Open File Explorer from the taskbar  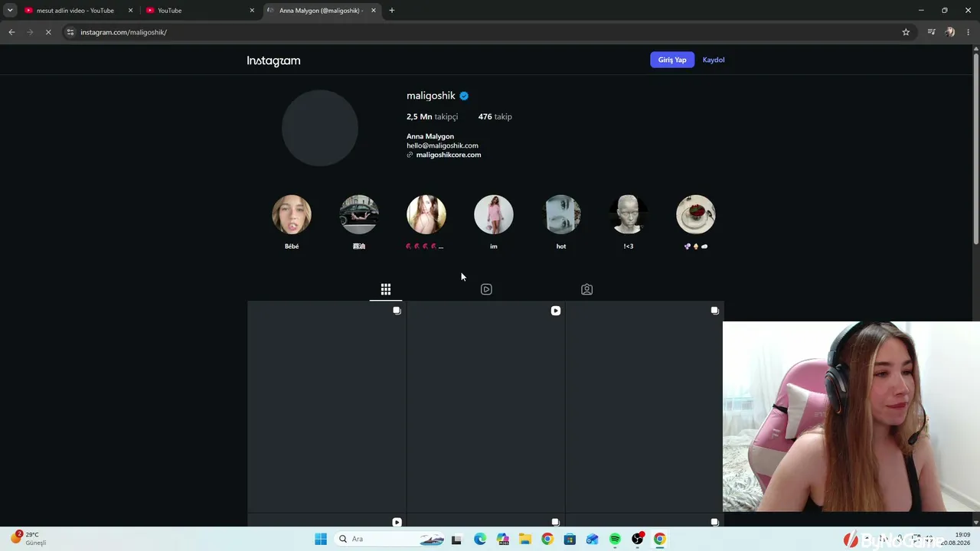(524, 539)
